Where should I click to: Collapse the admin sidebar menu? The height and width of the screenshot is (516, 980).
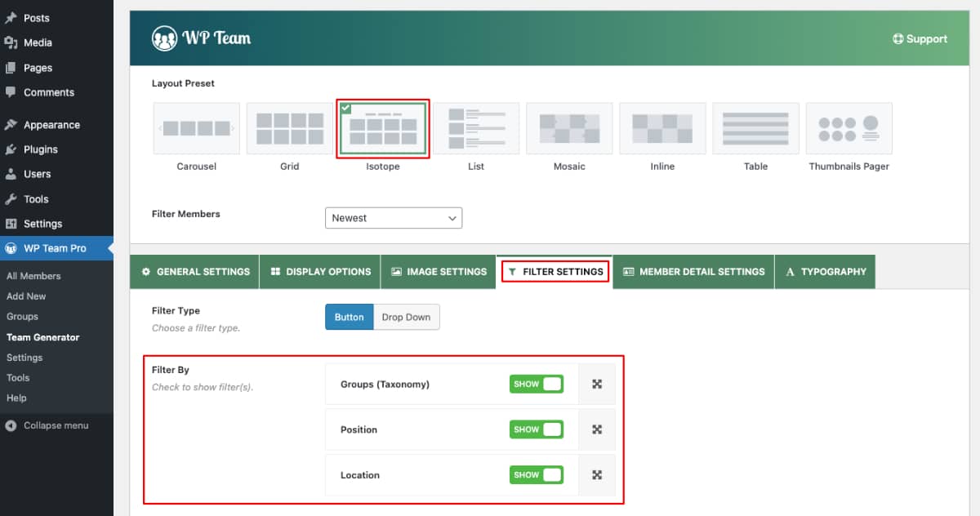click(56, 425)
